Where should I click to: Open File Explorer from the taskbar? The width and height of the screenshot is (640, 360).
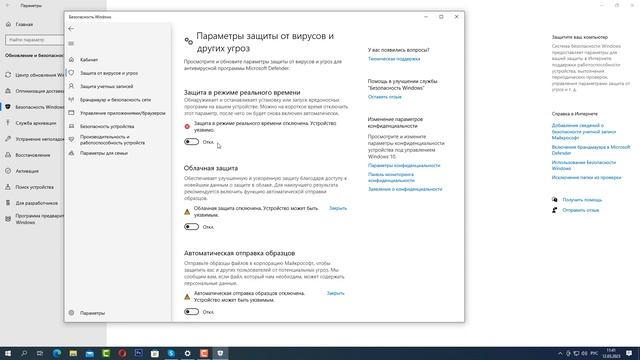(73, 353)
